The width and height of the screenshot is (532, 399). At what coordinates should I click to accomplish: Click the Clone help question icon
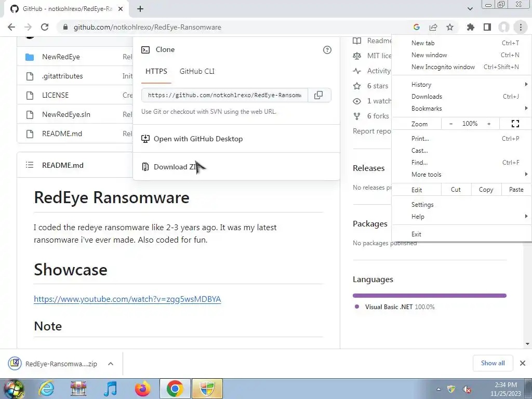tap(327, 50)
